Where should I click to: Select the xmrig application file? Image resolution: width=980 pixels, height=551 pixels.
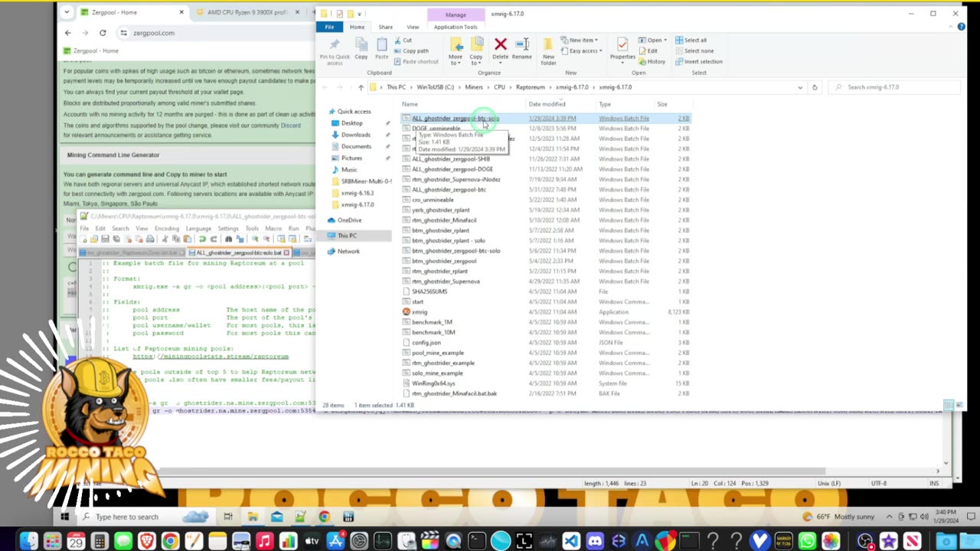(x=420, y=312)
